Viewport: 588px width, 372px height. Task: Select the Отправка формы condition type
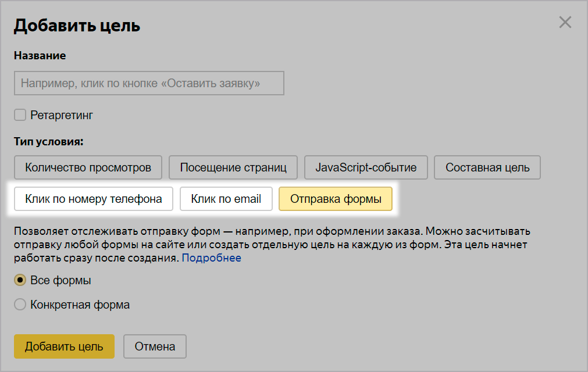[336, 199]
